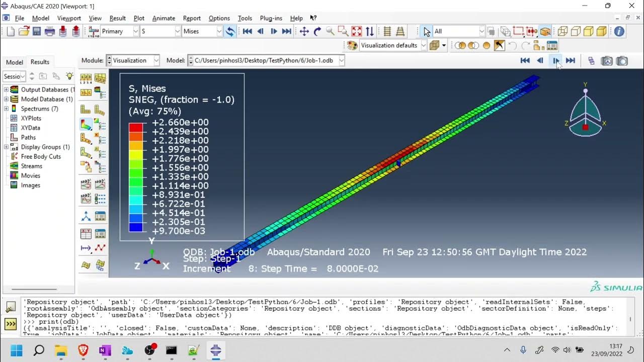Select wireframe render style icon

[x=562, y=31]
